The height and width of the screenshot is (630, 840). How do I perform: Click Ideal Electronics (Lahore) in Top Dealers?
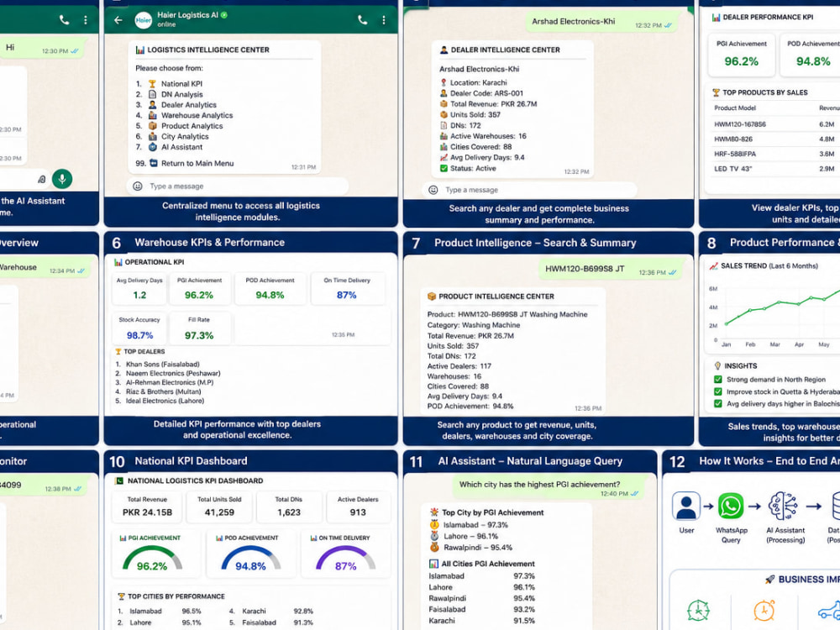pos(165,401)
